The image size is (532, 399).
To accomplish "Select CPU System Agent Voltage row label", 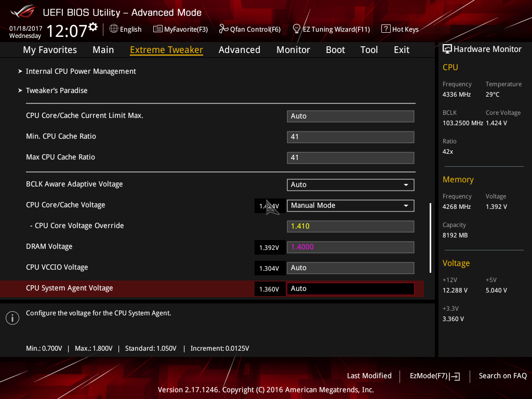I will [70, 288].
